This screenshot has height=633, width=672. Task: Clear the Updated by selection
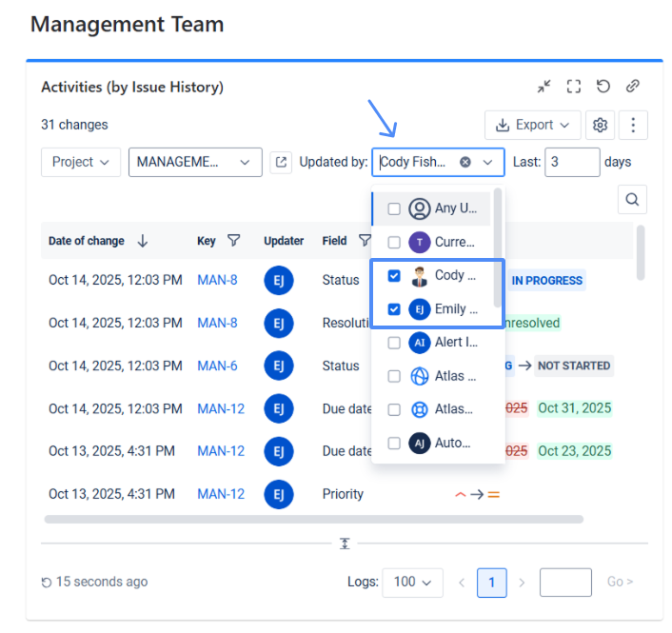(x=465, y=163)
